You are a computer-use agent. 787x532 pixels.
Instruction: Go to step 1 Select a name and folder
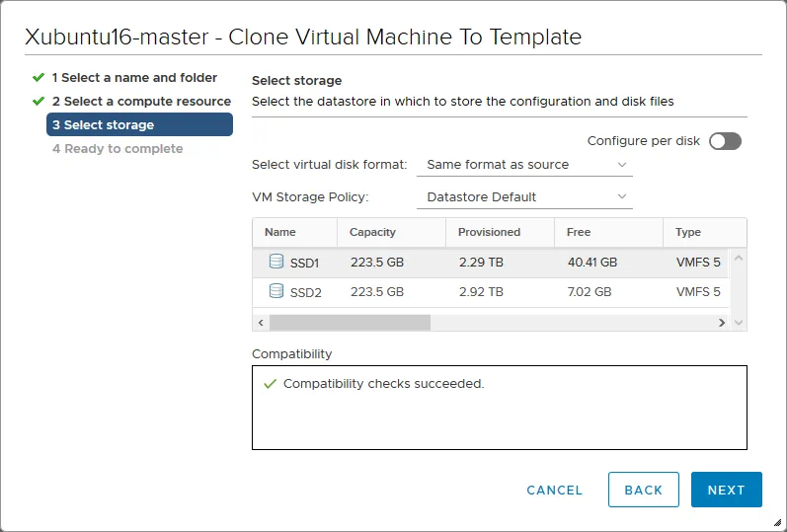click(x=134, y=77)
